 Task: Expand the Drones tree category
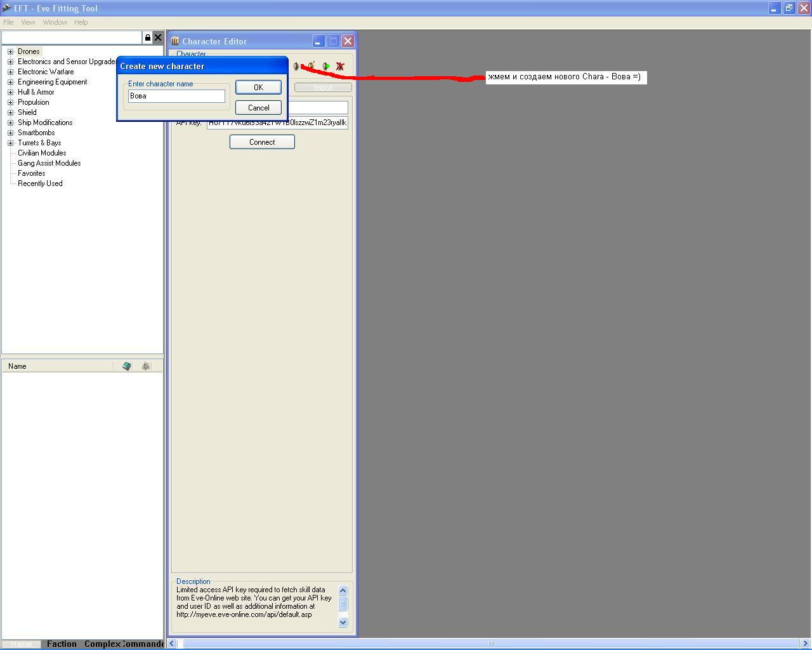10,51
